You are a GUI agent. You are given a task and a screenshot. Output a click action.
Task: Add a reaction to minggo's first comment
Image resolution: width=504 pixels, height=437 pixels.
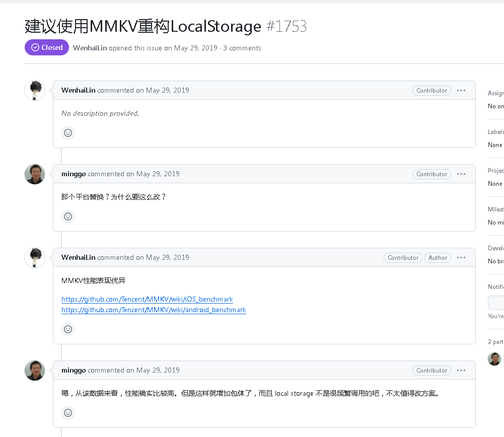tap(68, 216)
